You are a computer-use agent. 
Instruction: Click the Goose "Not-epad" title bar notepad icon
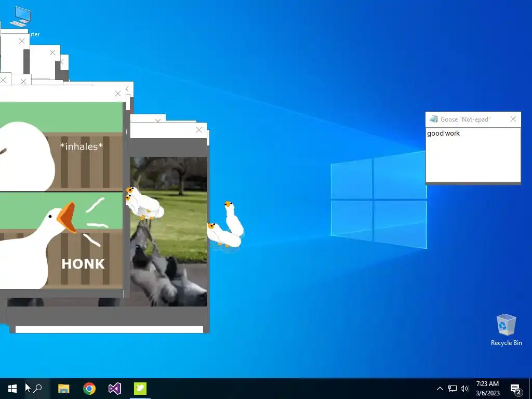tap(433, 119)
